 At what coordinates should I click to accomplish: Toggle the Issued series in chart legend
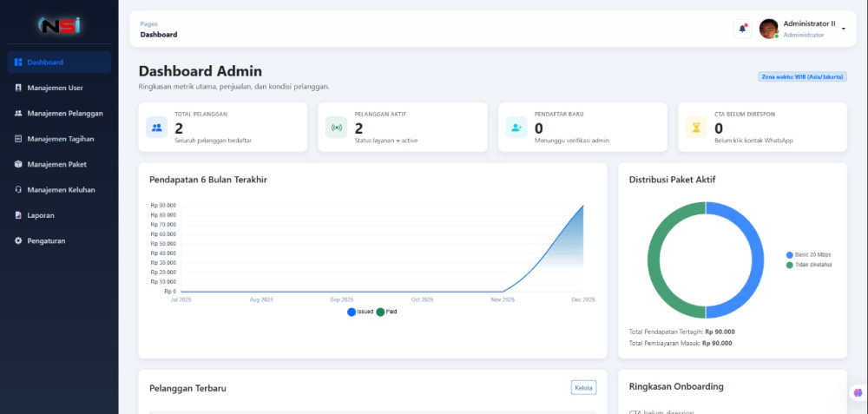tap(360, 312)
